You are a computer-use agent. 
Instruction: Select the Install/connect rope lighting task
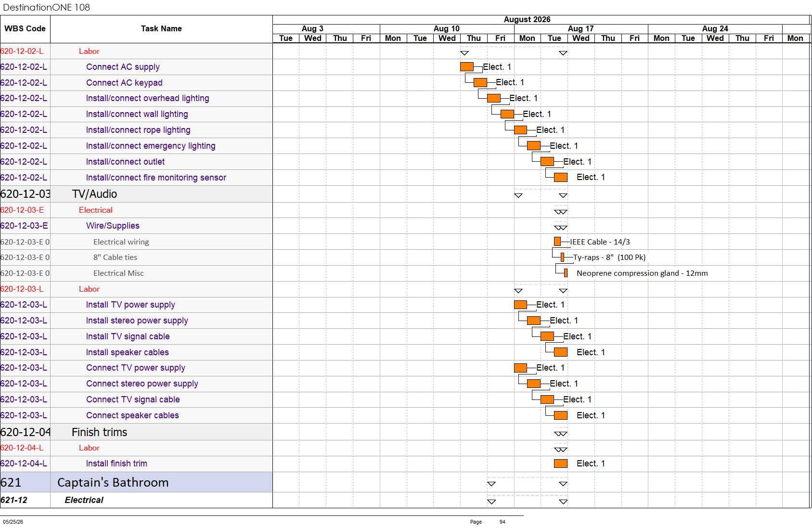pyautogui.click(x=138, y=130)
